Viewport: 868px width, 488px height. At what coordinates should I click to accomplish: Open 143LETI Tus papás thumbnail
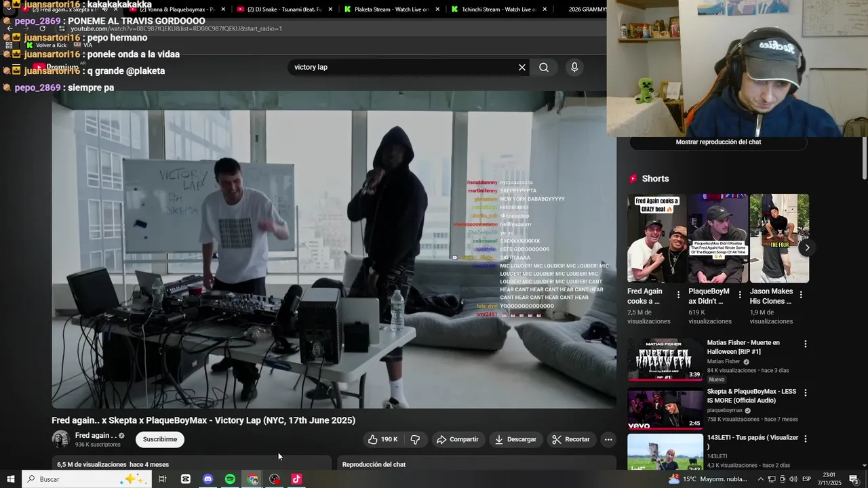[665, 451]
